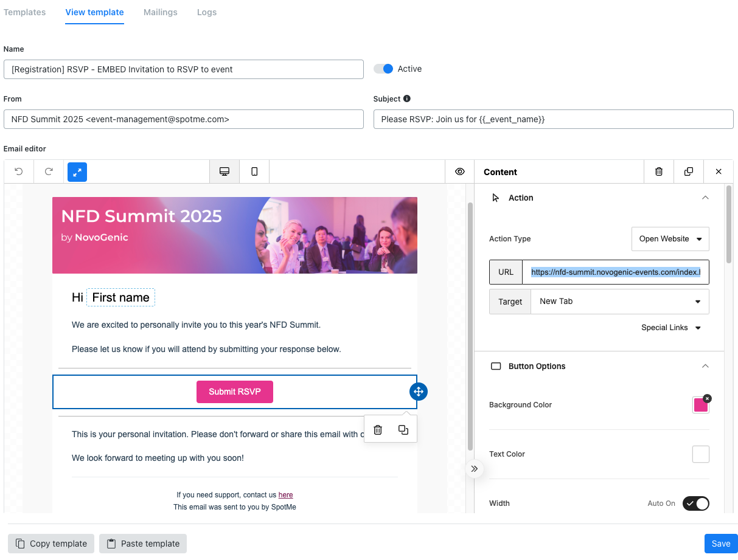Duplicate the Submit RSVP block
Screen dimensions: 738x560
click(x=403, y=430)
